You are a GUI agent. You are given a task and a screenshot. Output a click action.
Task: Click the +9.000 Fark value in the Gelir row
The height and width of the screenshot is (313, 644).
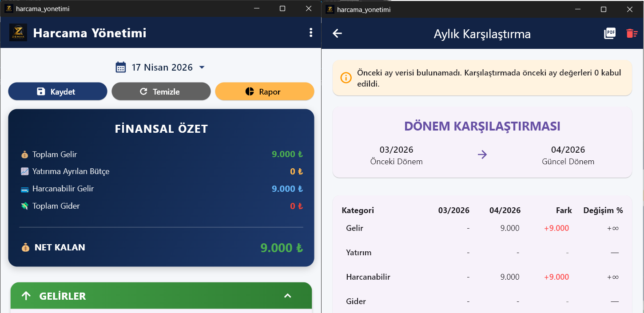(557, 228)
